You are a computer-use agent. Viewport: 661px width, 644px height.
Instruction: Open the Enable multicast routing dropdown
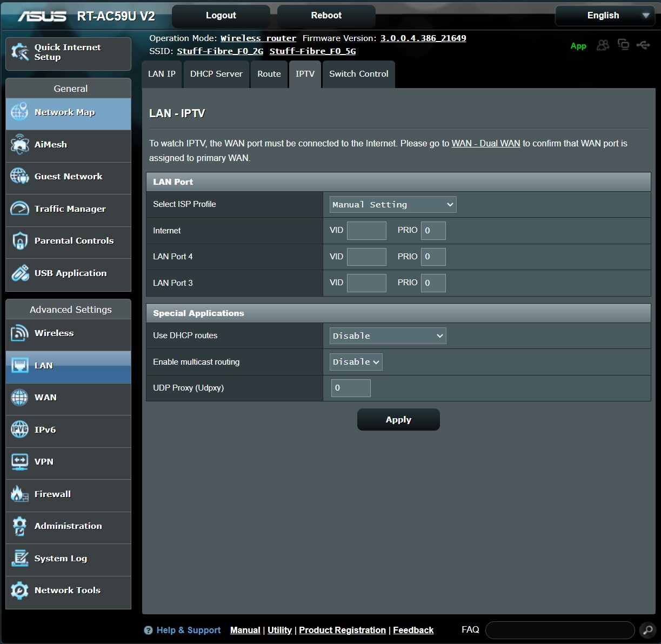tap(356, 362)
